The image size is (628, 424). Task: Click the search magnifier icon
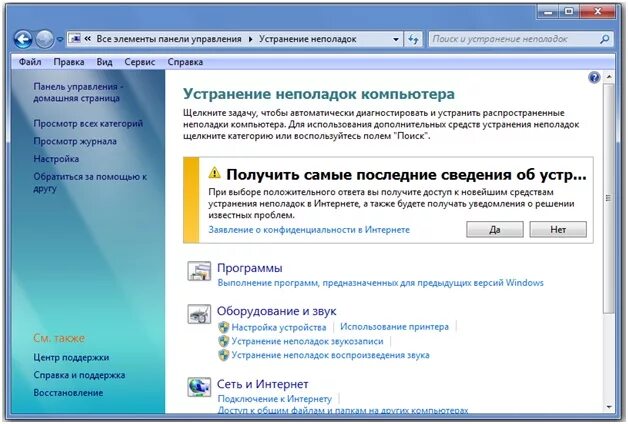[604, 39]
